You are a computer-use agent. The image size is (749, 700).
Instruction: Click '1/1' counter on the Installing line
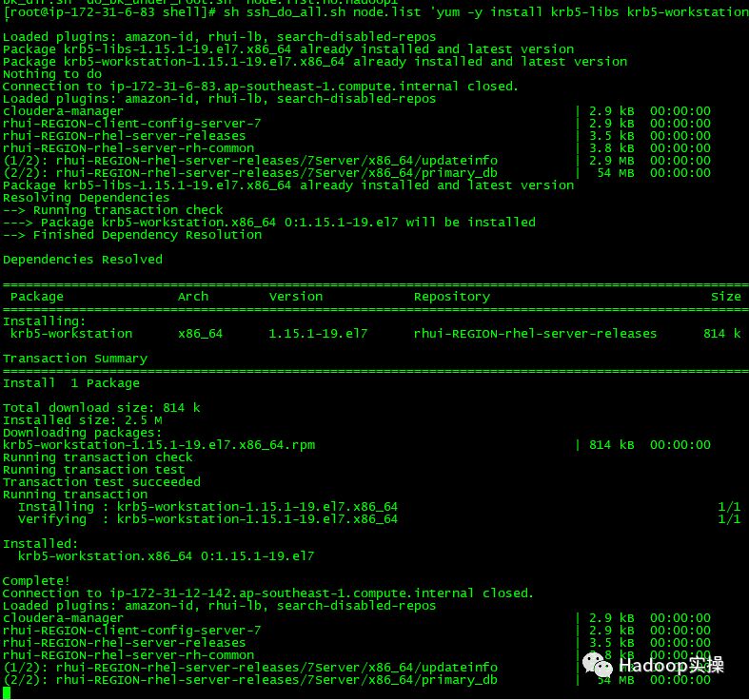click(729, 507)
